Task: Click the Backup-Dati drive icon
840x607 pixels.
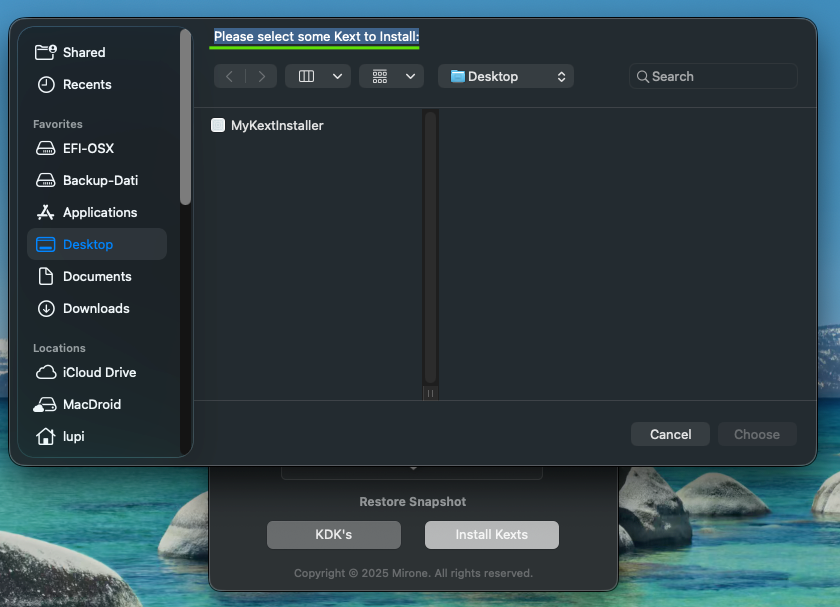Action: tap(46, 181)
